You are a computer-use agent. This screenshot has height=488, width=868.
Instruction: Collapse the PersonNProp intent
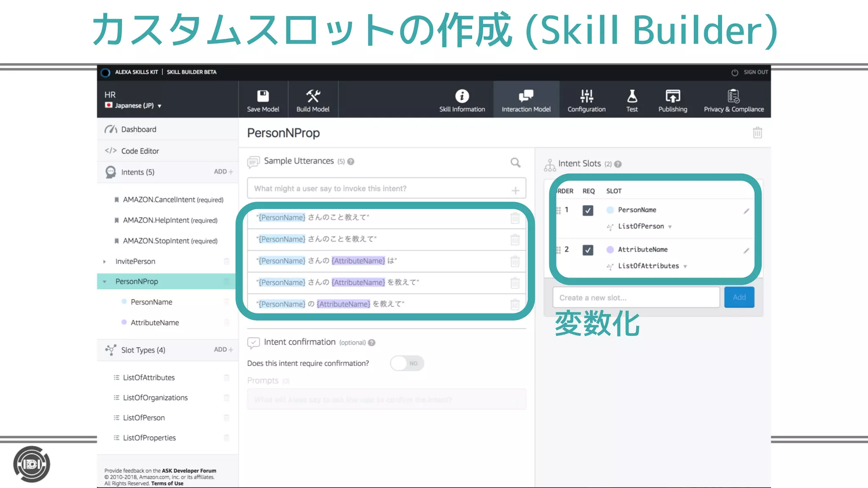click(x=104, y=281)
